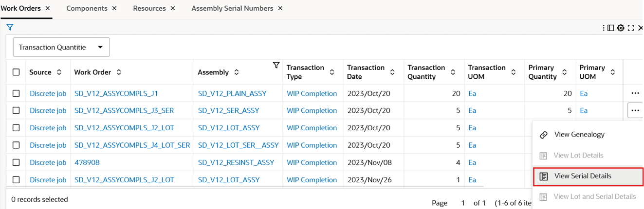Sort by the Transaction Quantity column
This screenshot has width=644, height=209.
(453, 72)
